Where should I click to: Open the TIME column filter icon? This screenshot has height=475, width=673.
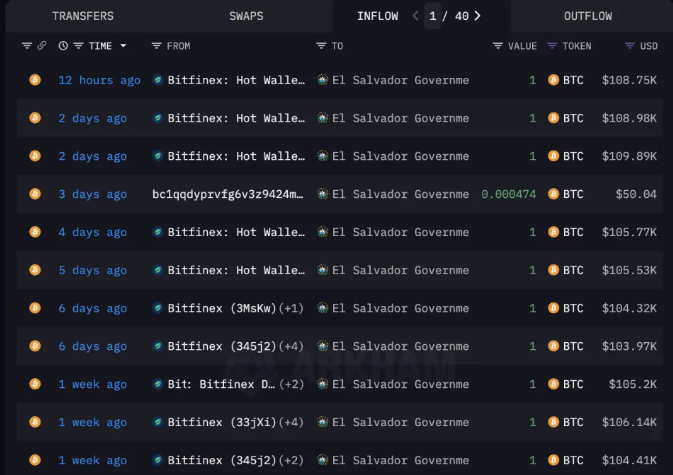click(x=78, y=45)
